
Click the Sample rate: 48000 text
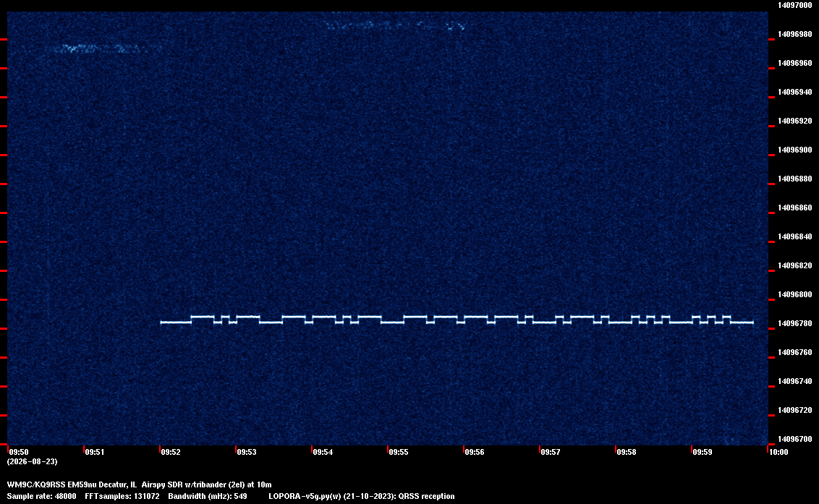pyautogui.click(x=42, y=496)
